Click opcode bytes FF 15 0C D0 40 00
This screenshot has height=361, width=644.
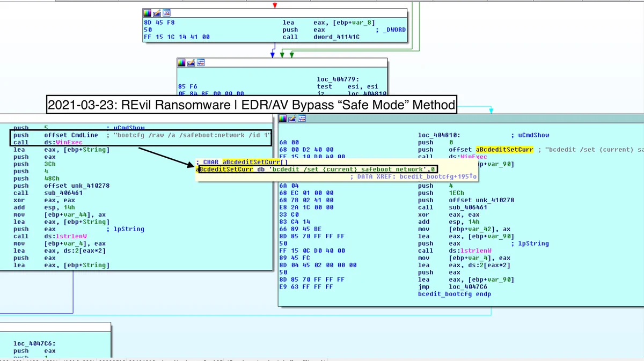click(x=312, y=251)
